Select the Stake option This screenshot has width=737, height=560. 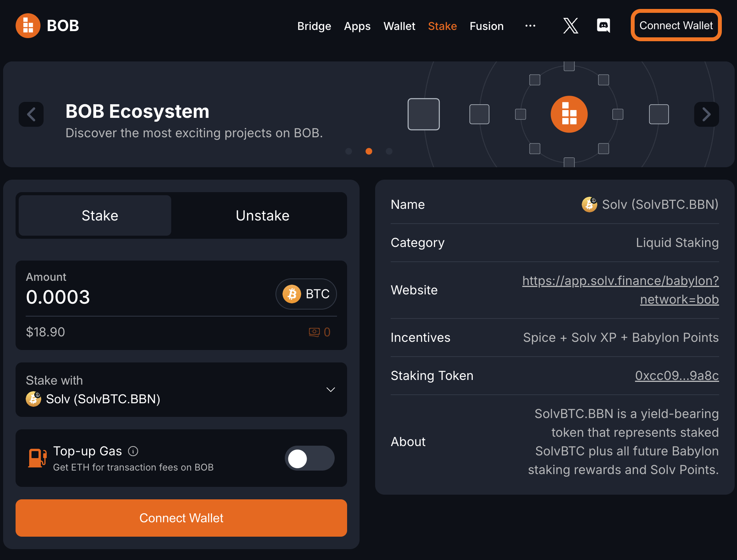point(100,215)
